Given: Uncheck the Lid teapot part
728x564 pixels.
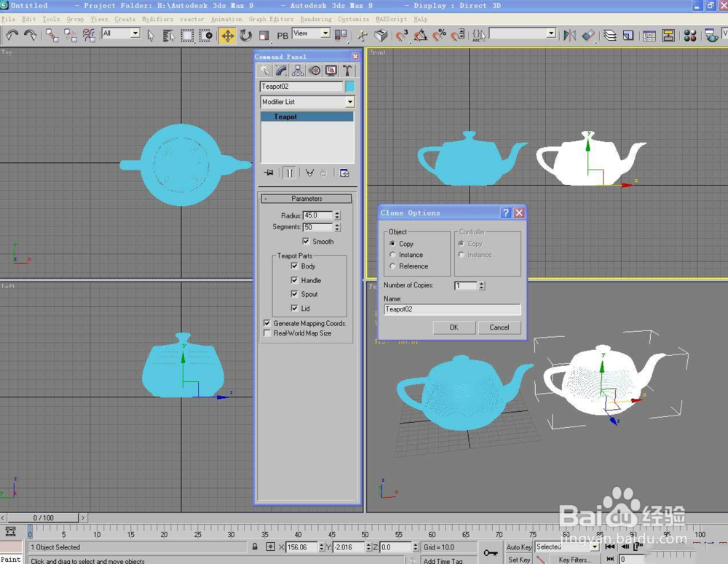Looking at the screenshot, I should coord(294,308).
